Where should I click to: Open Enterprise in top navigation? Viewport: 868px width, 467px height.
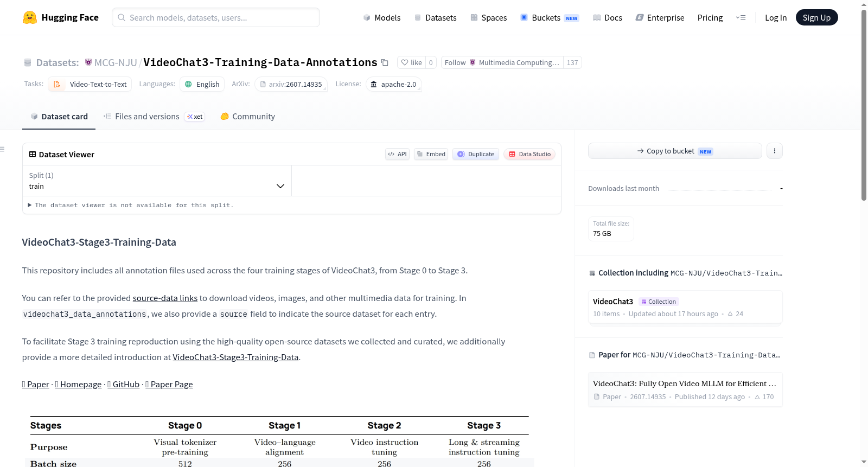[x=660, y=17]
